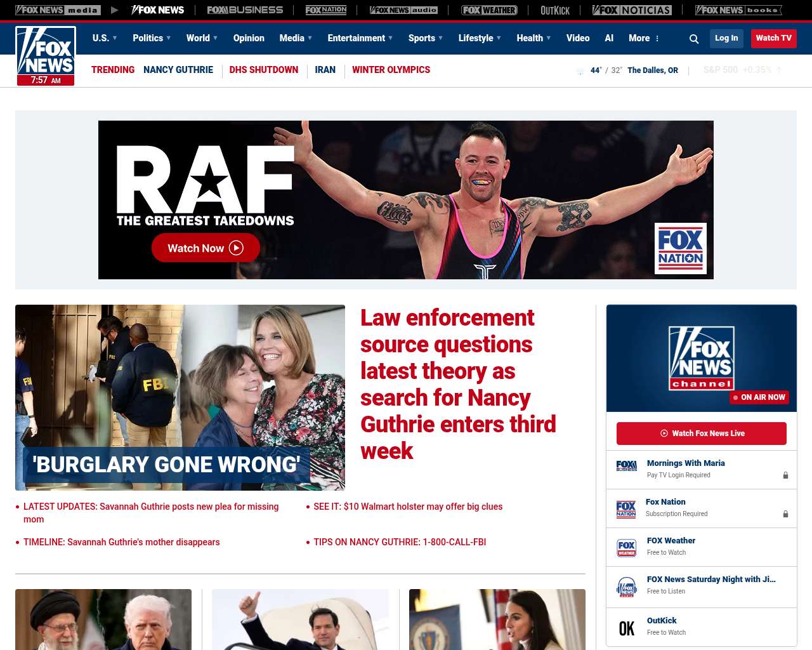The width and height of the screenshot is (812, 650).
Task: Click the Burglary Gone Wrong story image
Action: [180, 397]
